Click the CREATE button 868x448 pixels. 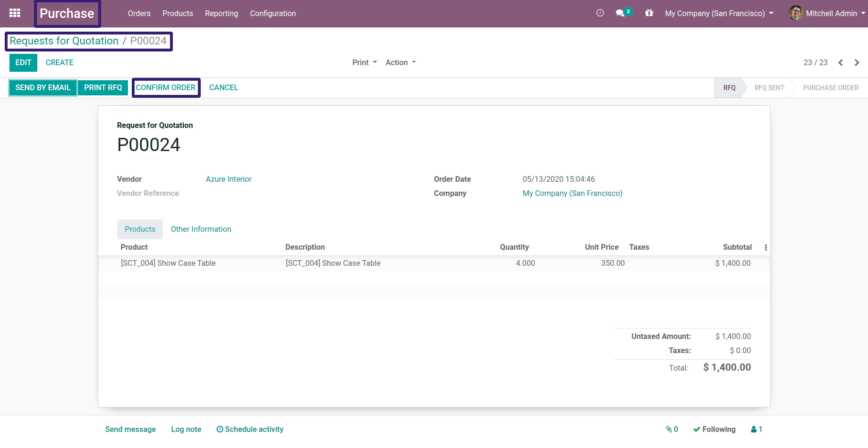pos(60,62)
